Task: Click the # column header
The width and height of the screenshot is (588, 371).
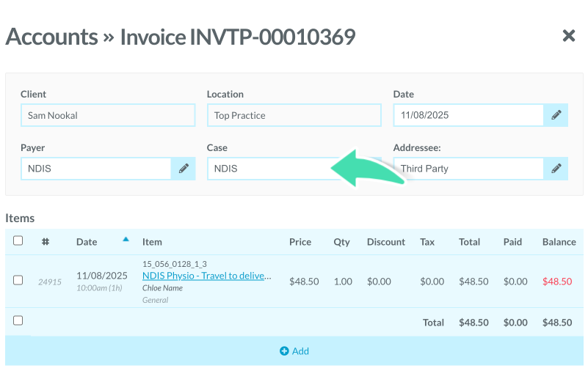Action: coord(46,242)
